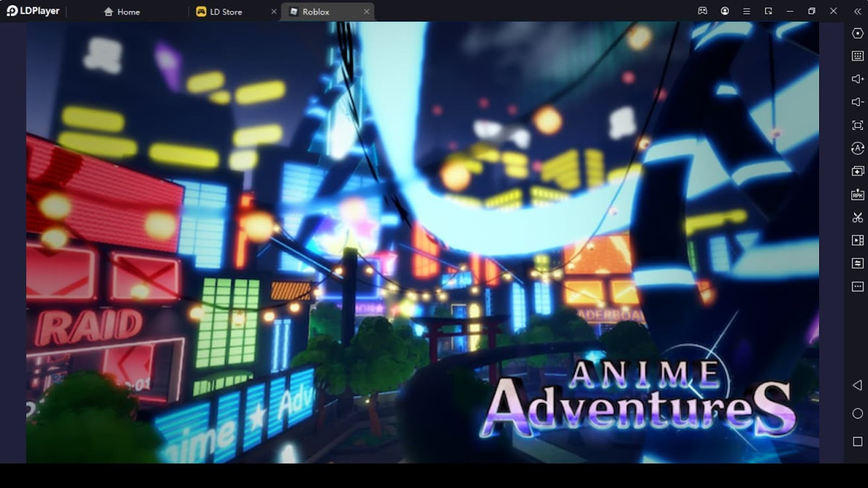
Task: Open the user account icon in title bar
Action: pos(725,11)
